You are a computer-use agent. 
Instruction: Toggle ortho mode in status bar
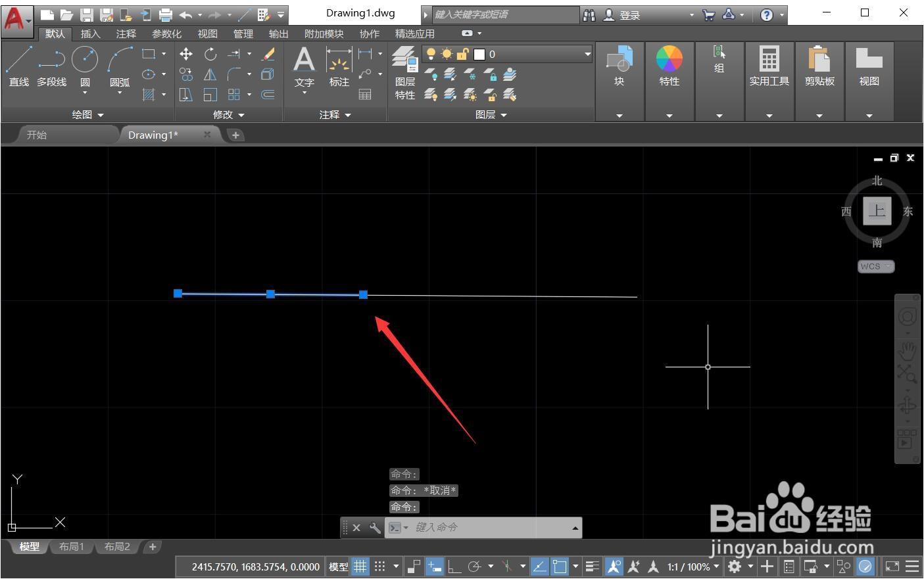tap(454, 567)
